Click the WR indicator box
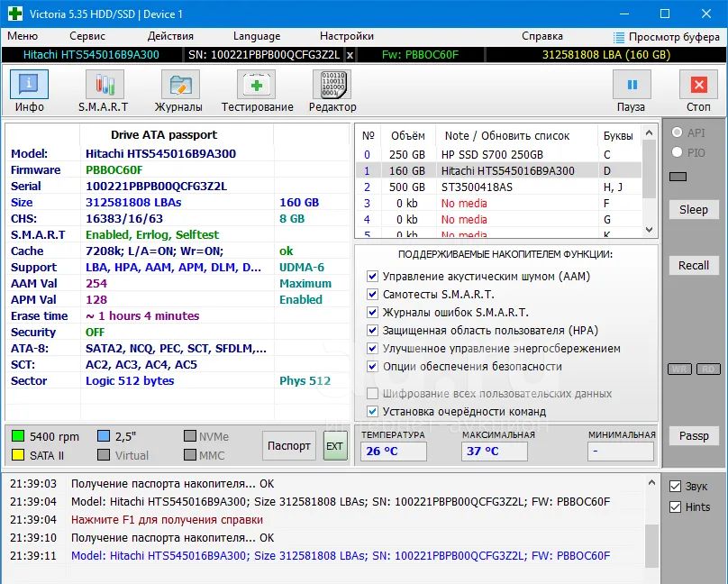The height and width of the screenshot is (584, 728). coord(679,370)
